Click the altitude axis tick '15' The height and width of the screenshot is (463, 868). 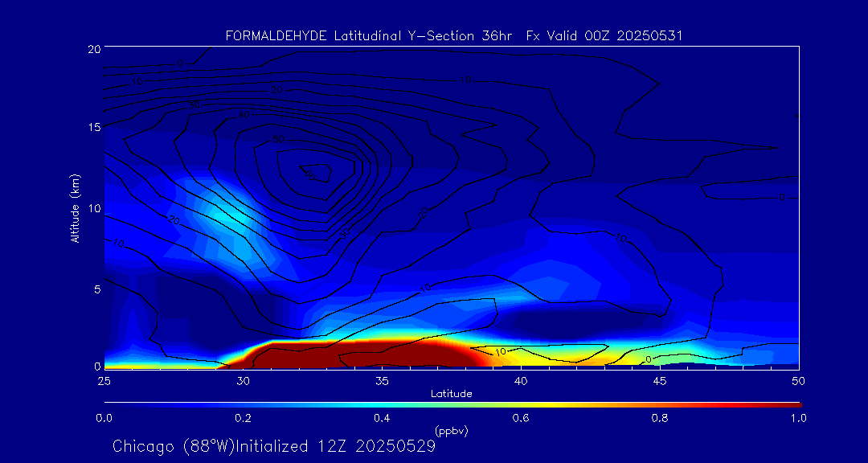tap(93, 127)
